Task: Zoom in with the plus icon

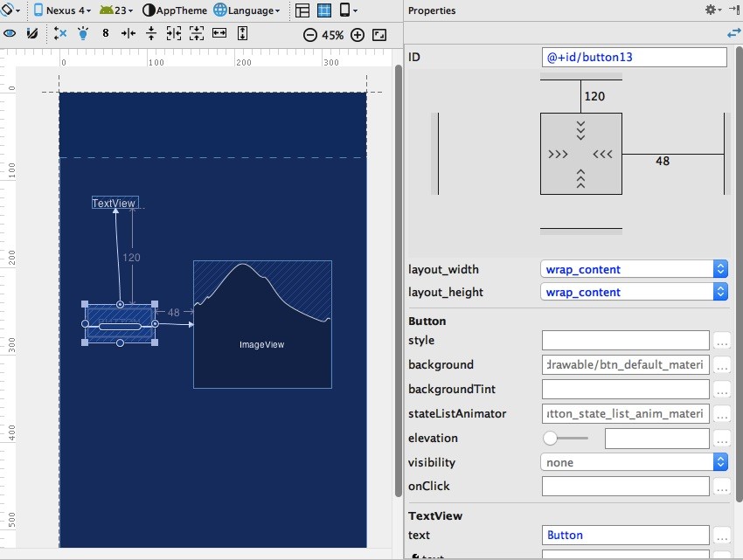Action: pos(358,35)
